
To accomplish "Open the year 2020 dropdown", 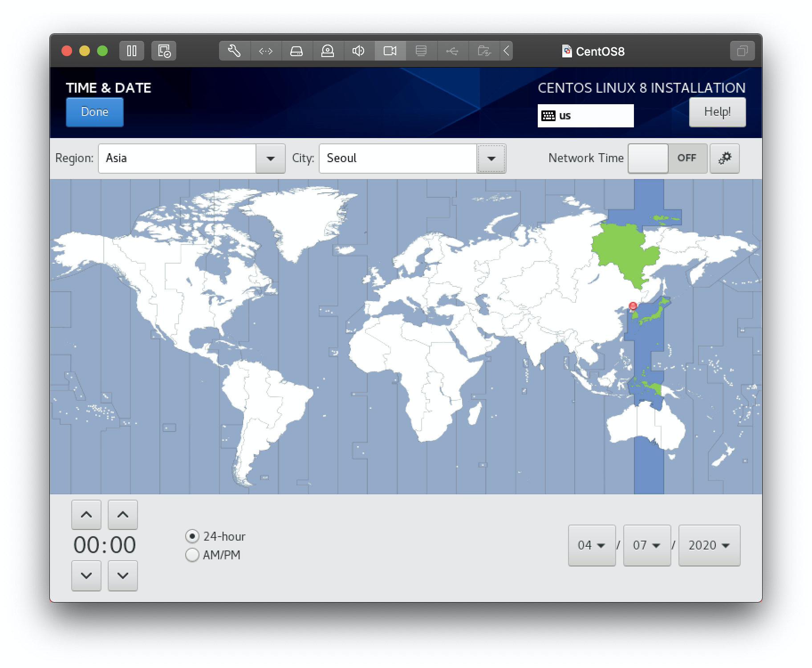I will click(709, 546).
